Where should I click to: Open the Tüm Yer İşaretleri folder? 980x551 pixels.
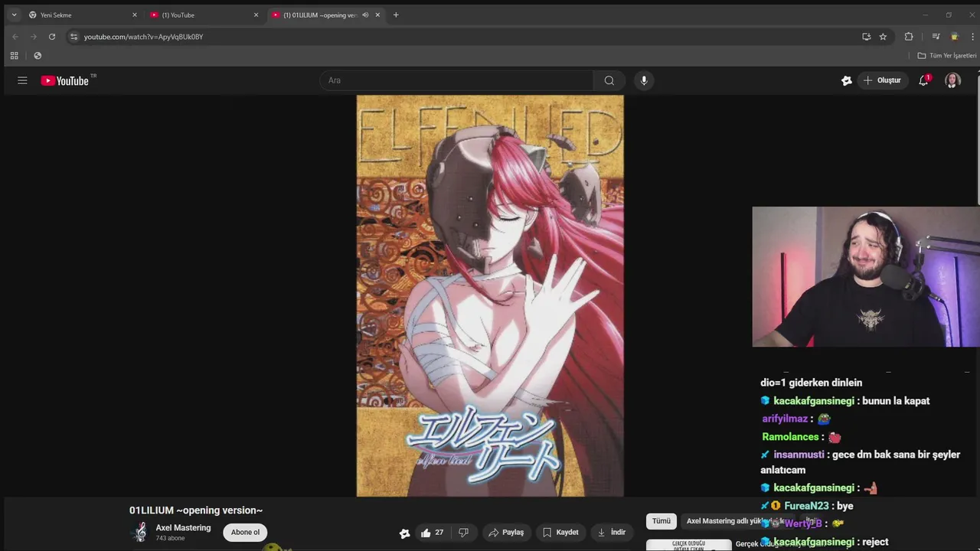[x=947, y=56]
